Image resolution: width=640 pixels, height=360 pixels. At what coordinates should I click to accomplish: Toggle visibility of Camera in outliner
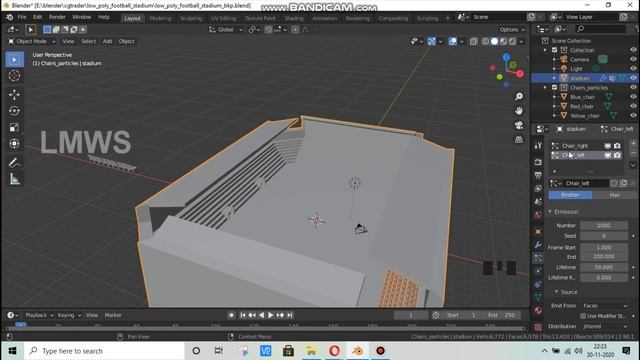point(633,59)
